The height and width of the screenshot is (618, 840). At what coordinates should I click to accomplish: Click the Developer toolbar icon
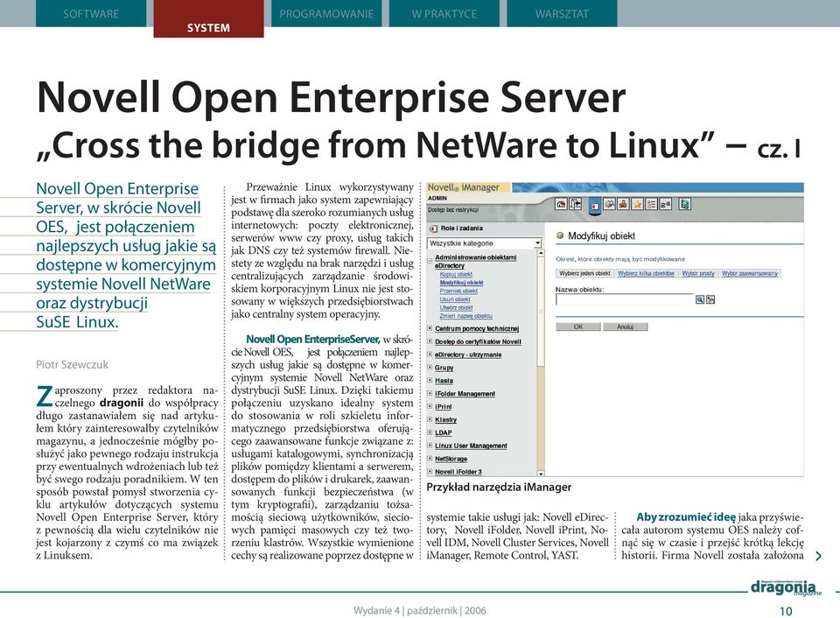pos(666,204)
